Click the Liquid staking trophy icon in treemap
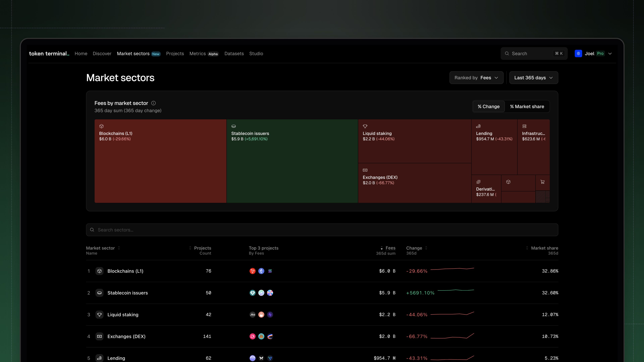This screenshot has height=362, width=644. [365, 126]
